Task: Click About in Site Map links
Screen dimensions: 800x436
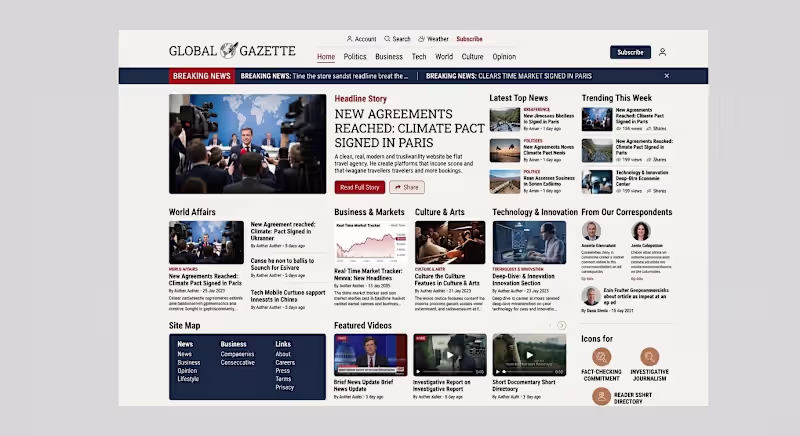Action: (x=283, y=354)
